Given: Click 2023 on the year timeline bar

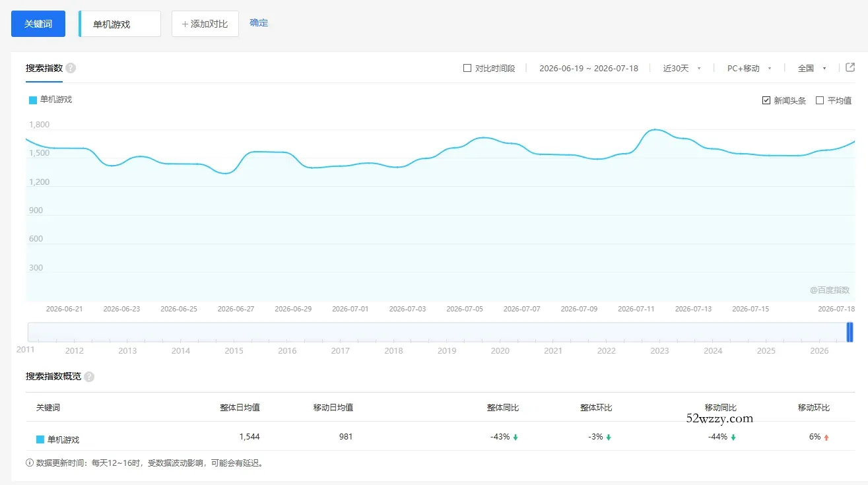Looking at the screenshot, I should pyautogui.click(x=659, y=351).
